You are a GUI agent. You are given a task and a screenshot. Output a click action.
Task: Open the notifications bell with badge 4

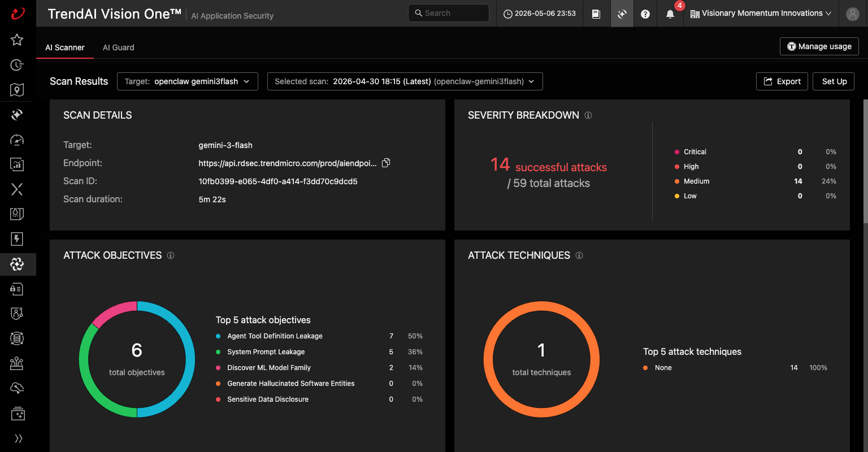(x=671, y=14)
